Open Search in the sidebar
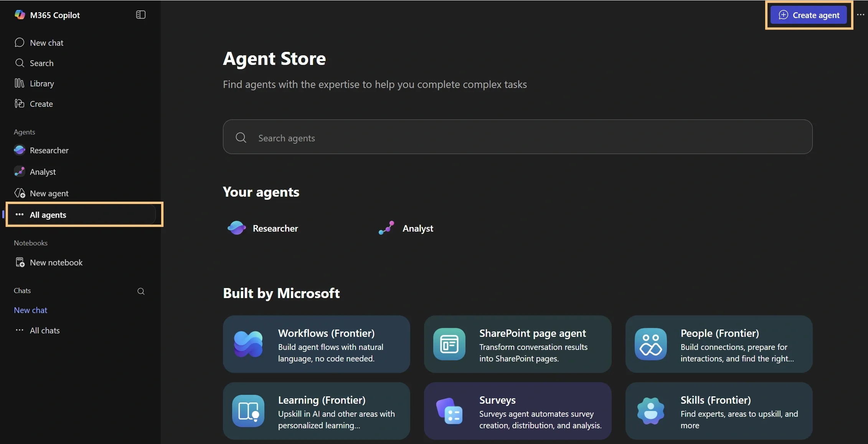This screenshot has width=868, height=444. [x=41, y=63]
